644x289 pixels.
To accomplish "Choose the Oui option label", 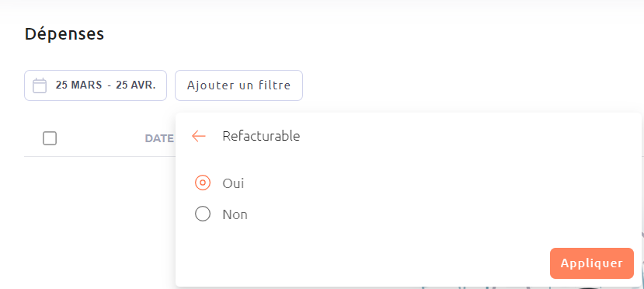I will pyautogui.click(x=233, y=183).
